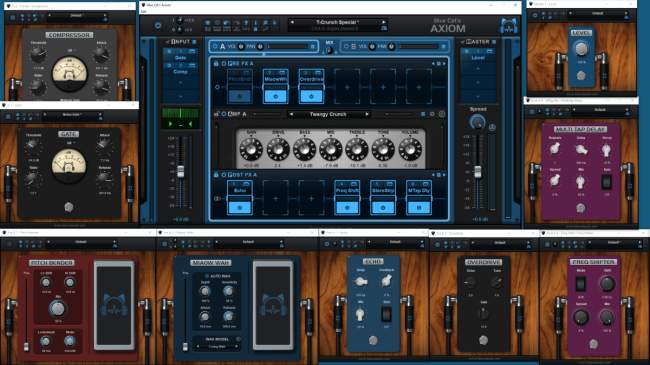
Task: Select next amp preset after Twangy Crunch
Action: click(367, 114)
